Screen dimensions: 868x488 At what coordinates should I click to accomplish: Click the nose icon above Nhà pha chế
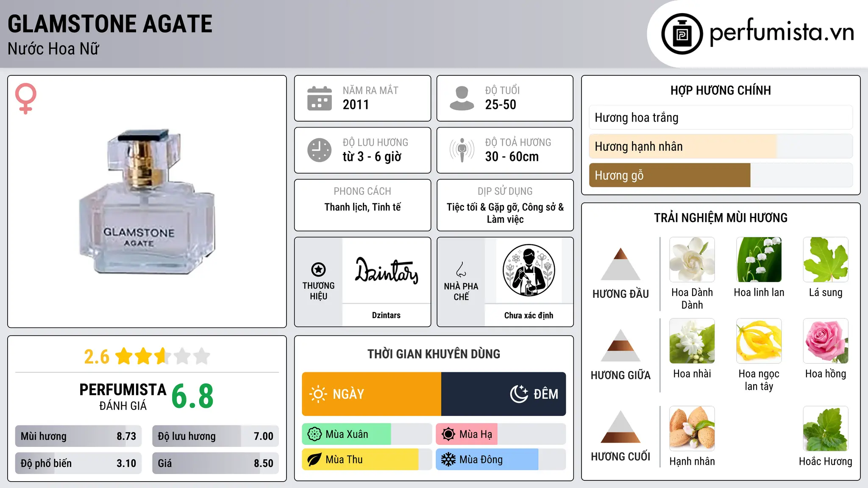pyautogui.click(x=461, y=269)
